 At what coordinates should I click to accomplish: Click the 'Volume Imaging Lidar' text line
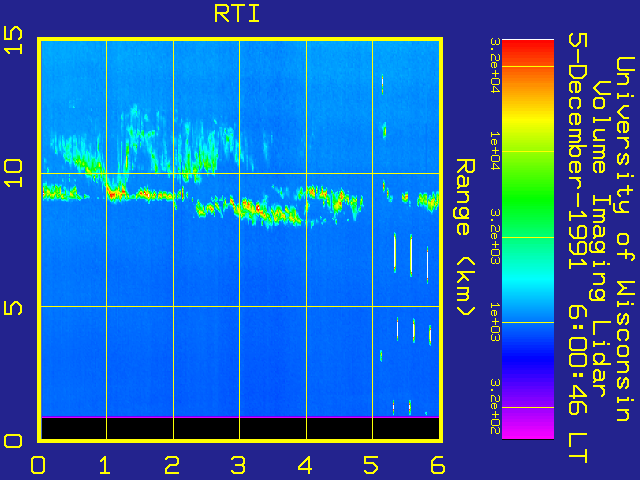(600, 239)
